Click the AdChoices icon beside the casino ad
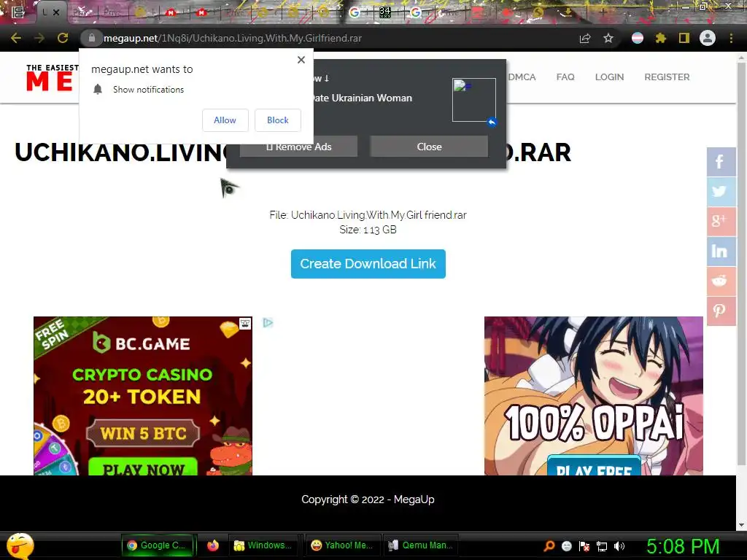The image size is (747, 560). [268, 323]
